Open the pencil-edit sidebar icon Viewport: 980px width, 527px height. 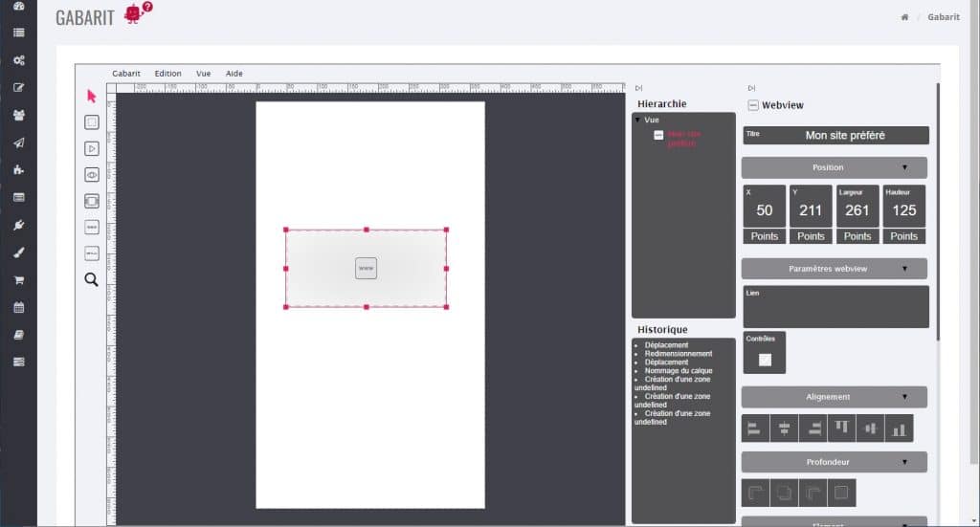pyautogui.click(x=19, y=87)
